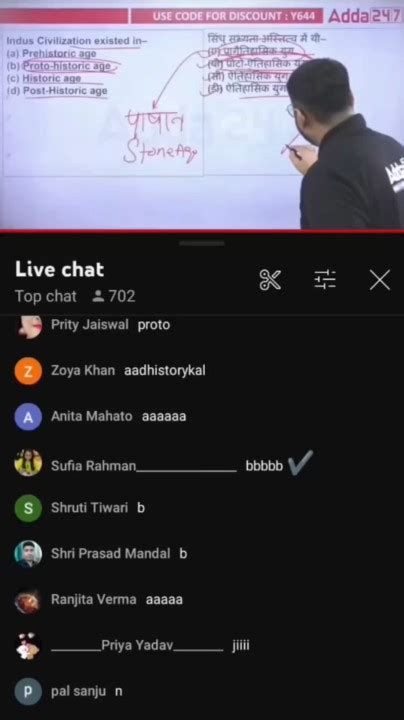Tap Priya Yadav's avatar image

pyautogui.click(x=28, y=646)
